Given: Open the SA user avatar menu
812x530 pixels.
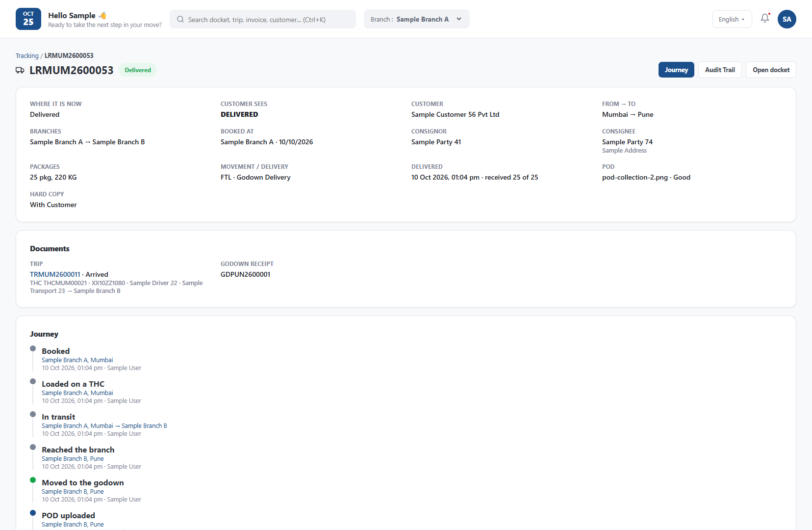Looking at the screenshot, I should click(x=787, y=19).
